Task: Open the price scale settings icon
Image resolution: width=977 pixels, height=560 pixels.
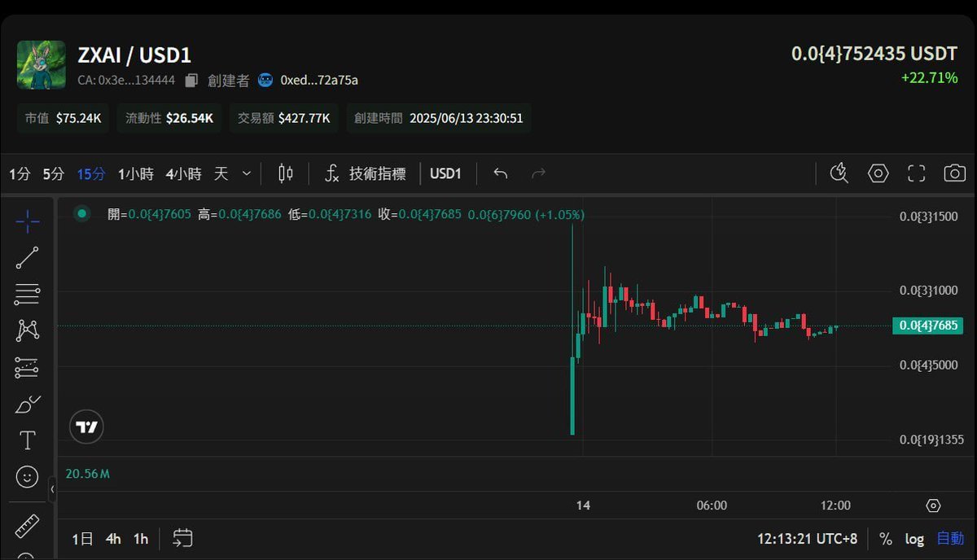Action: (x=934, y=505)
